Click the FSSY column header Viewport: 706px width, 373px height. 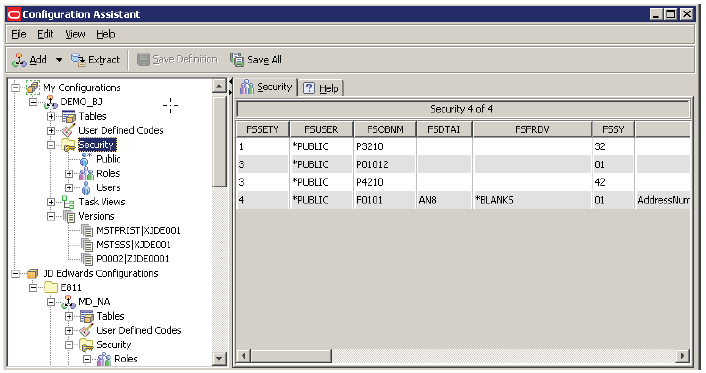pos(613,130)
